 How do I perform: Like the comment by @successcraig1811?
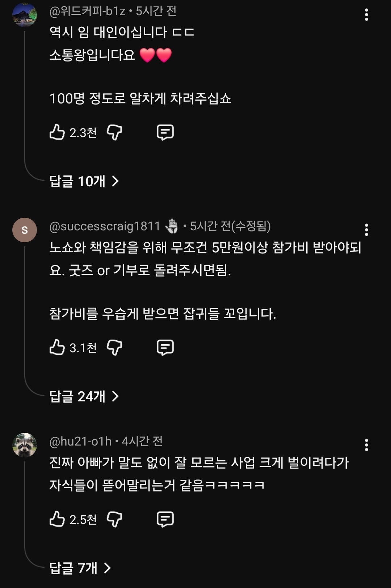pyautogui.click(x=57, y=348)
